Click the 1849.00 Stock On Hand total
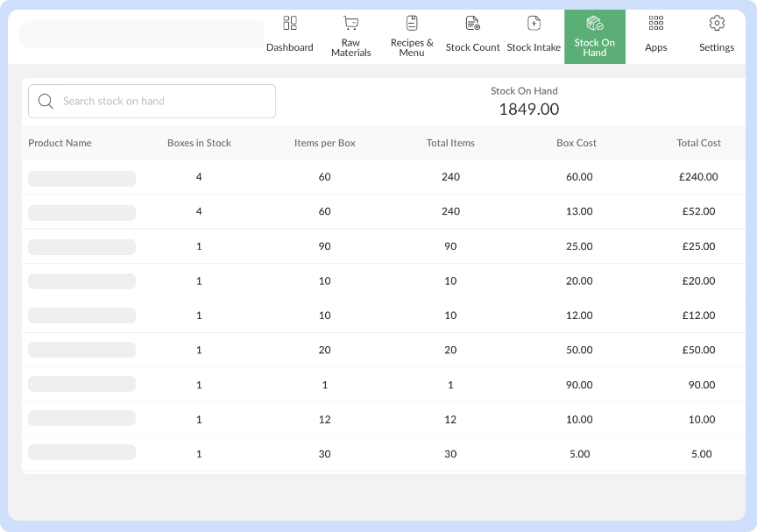 coord(528,110)
